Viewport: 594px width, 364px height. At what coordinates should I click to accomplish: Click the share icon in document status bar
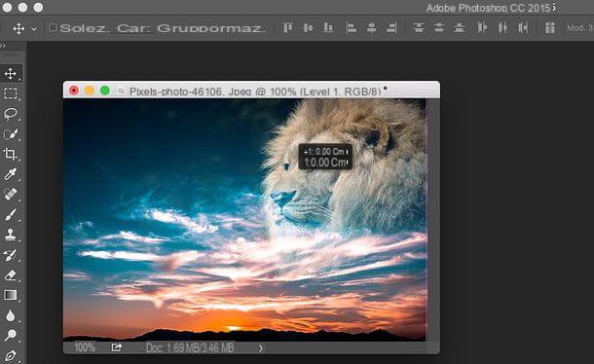coord(117,347)
